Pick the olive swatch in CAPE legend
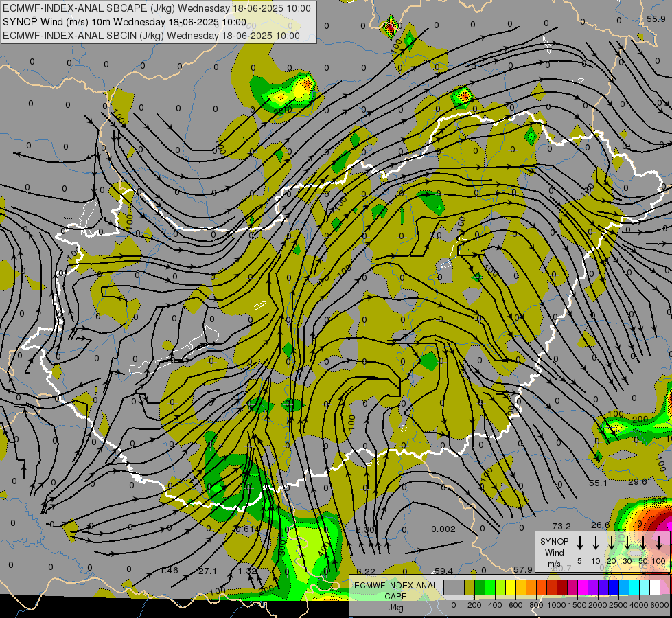 click(470, 587)
